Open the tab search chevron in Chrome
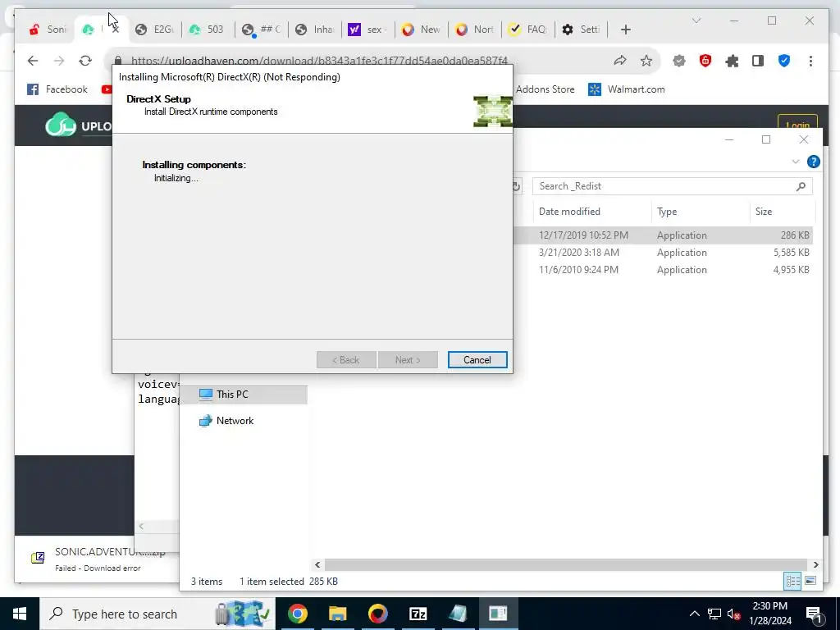The width and height of the screenshot is (840, 630). [696, 21]
